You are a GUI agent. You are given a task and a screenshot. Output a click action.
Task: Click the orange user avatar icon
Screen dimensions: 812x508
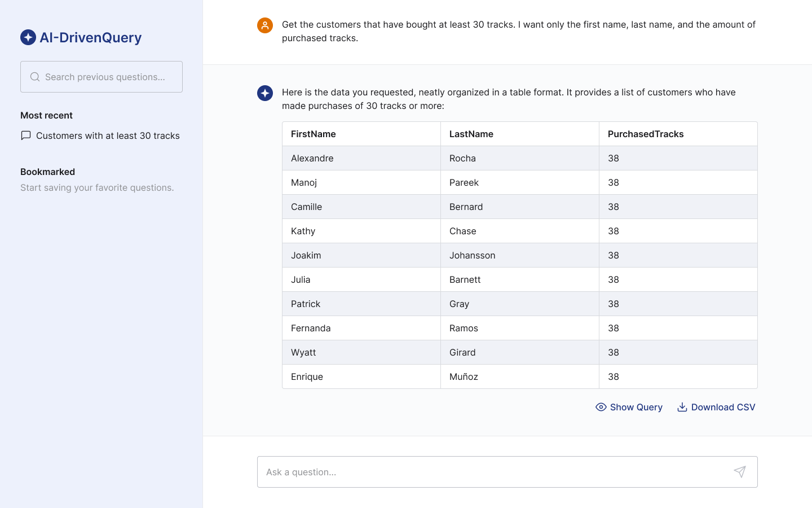(x=265, y=25)
